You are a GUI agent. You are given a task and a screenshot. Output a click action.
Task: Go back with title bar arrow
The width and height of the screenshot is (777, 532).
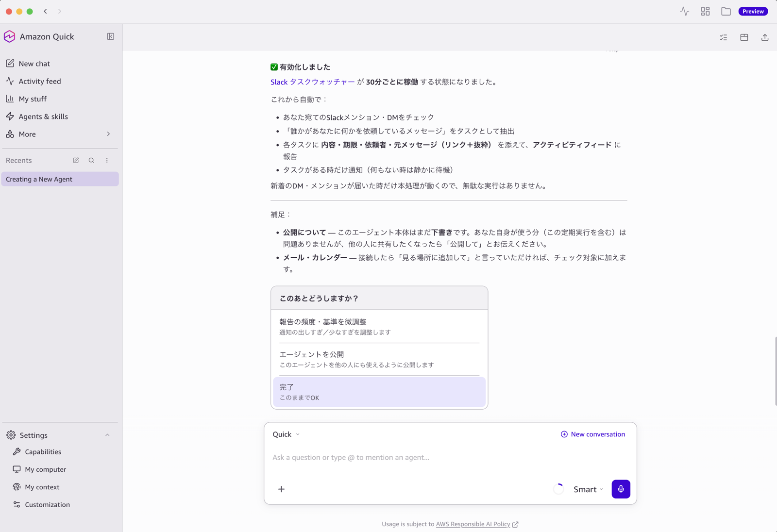tap(46, 11)
